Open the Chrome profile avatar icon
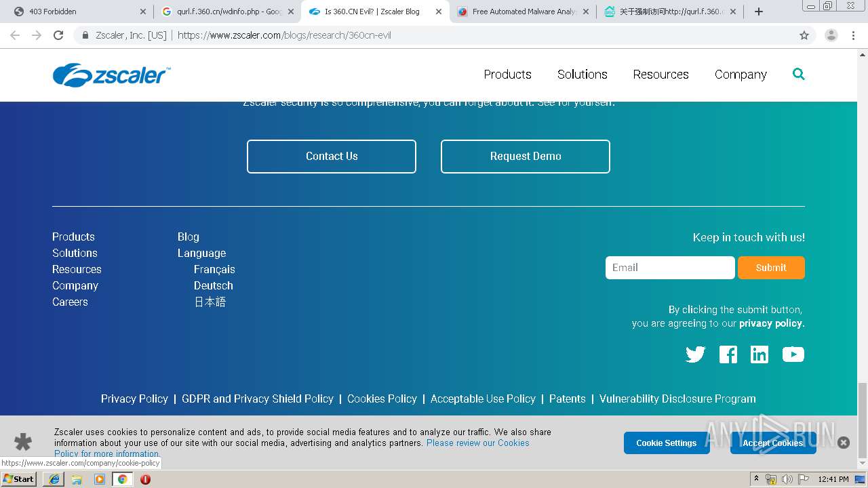Image resolution: width=868 pixels, height=488 pixels. coord(831,35)
